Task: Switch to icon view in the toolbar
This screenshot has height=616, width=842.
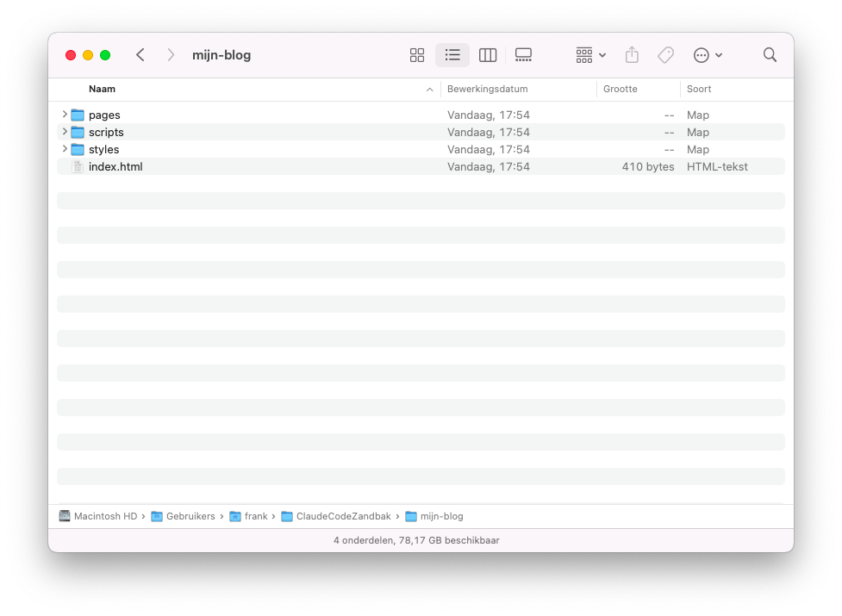Action: click(417, 54)
